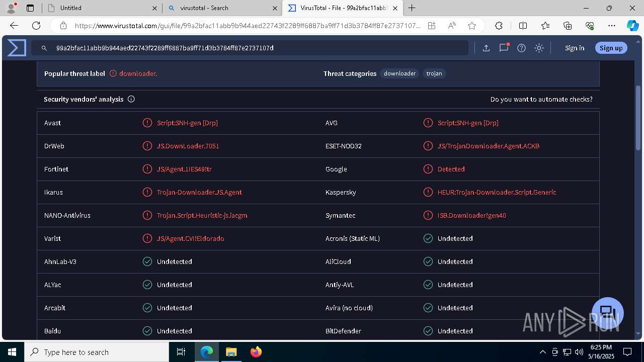The image size is (644, 362).
Task: Click the profile avatar icon
Action: coord(11,8)
